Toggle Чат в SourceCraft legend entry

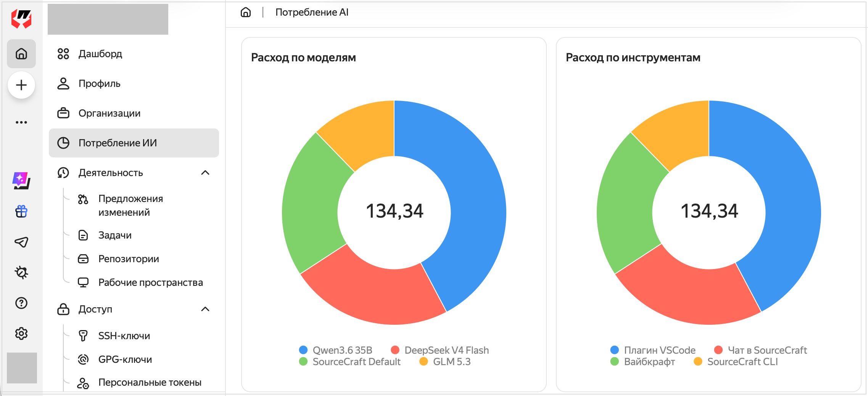pyautogui.click(x=760, y=350)
